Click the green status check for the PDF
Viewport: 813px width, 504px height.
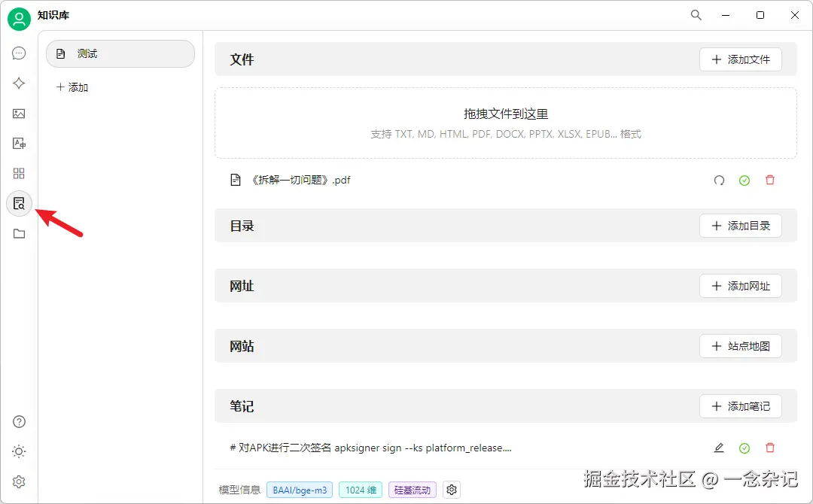744,181
